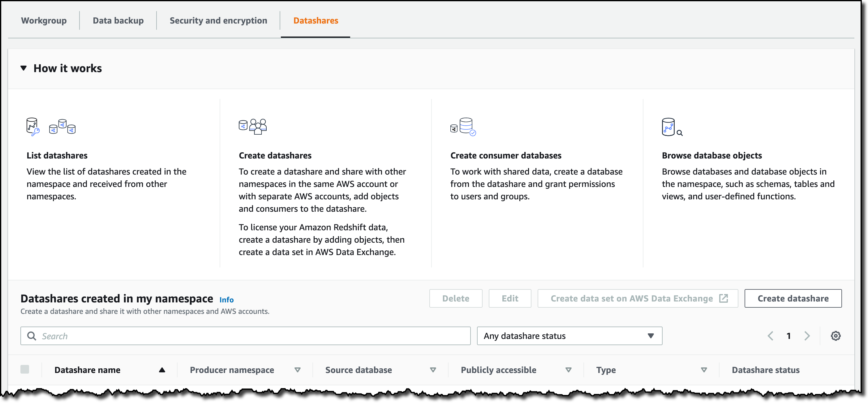The image size is (868, 403).
Task: Switch to the Workgroup tab
Action: pos(44,20)
